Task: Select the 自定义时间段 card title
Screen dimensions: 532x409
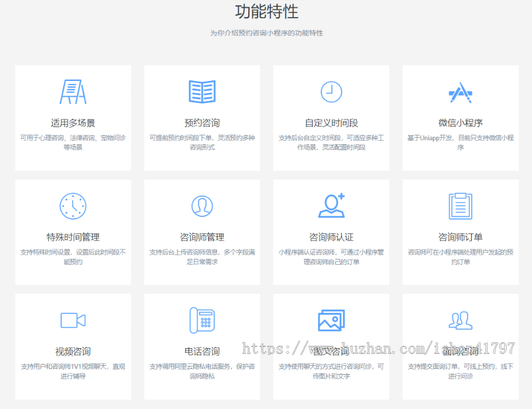Action: [332, 123]
